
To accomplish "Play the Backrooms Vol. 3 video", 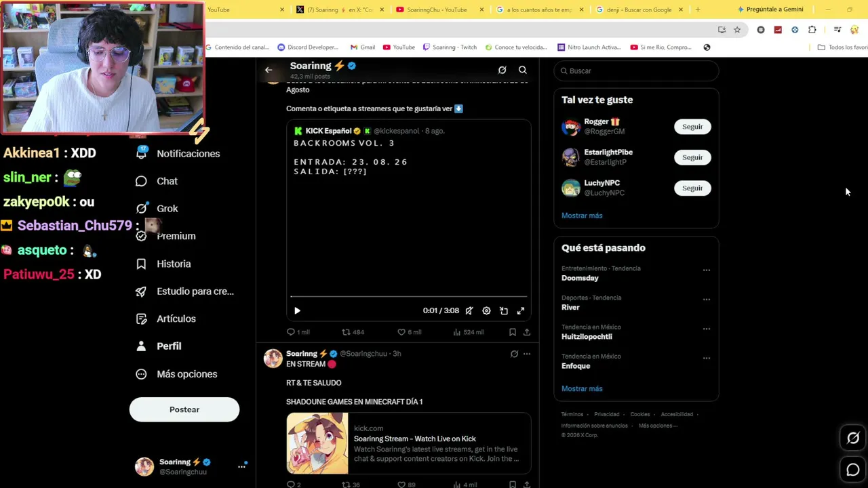I will click(297, 310).
